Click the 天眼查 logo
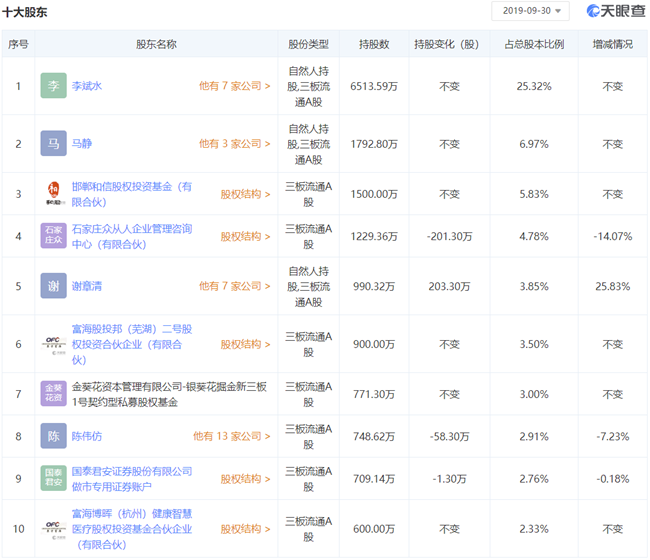The height and width of the screenshot is (560, 650). (616, 11)
